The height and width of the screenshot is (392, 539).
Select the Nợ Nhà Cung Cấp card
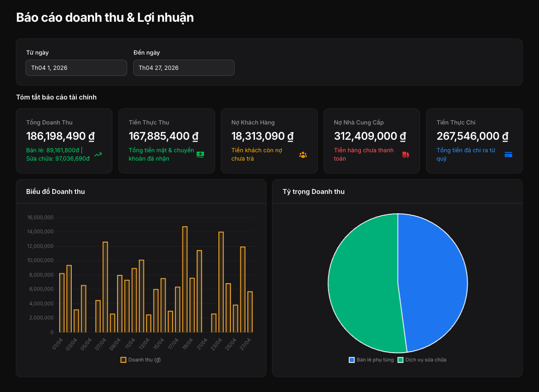tap(372, 141)
